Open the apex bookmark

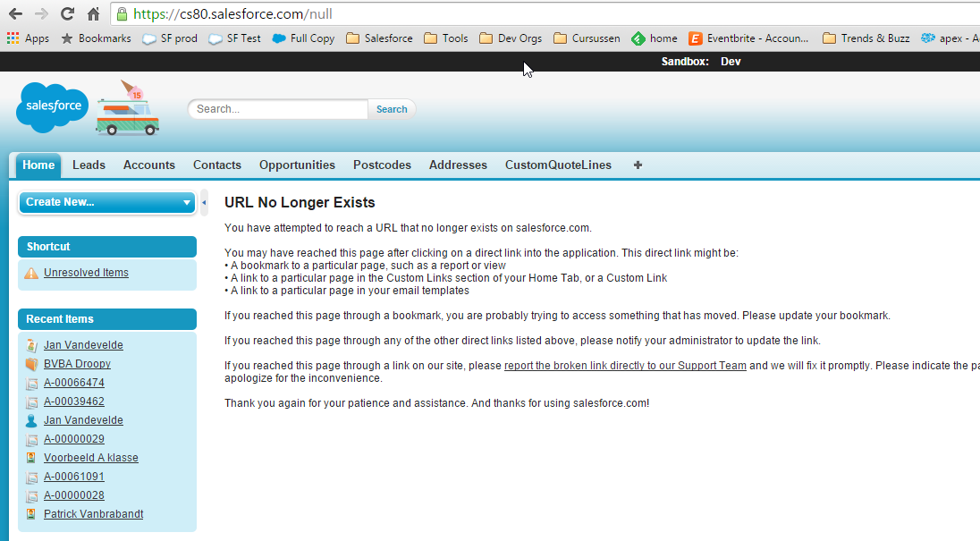[x=950, y=38]
